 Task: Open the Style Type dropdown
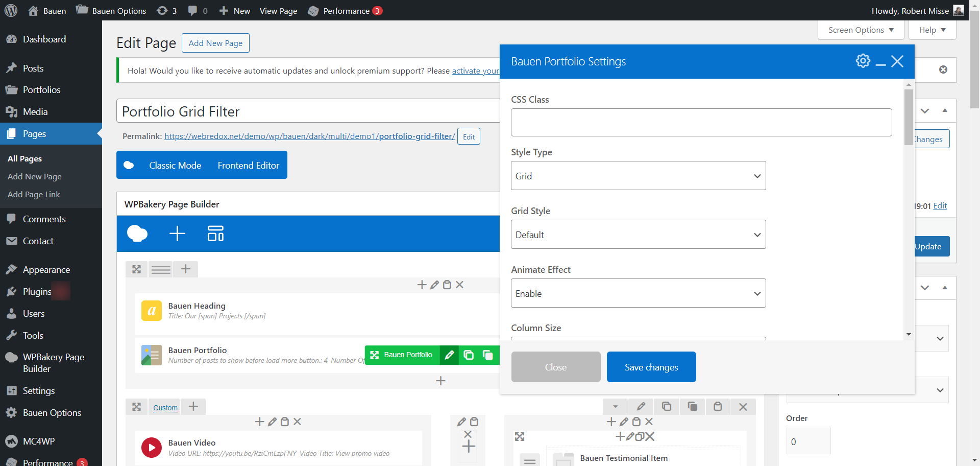pos(638,176)
